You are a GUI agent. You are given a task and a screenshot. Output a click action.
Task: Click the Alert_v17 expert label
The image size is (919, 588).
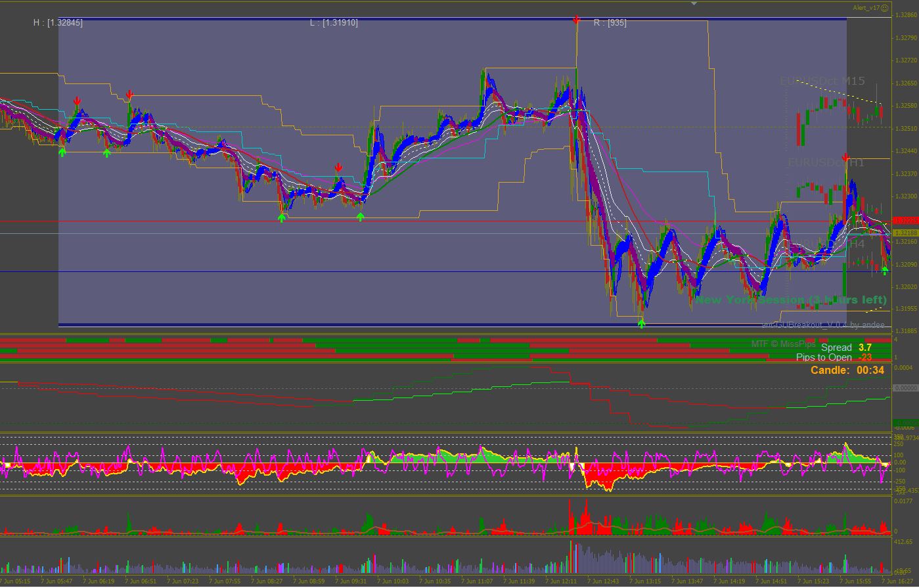[x=866, y=8]
